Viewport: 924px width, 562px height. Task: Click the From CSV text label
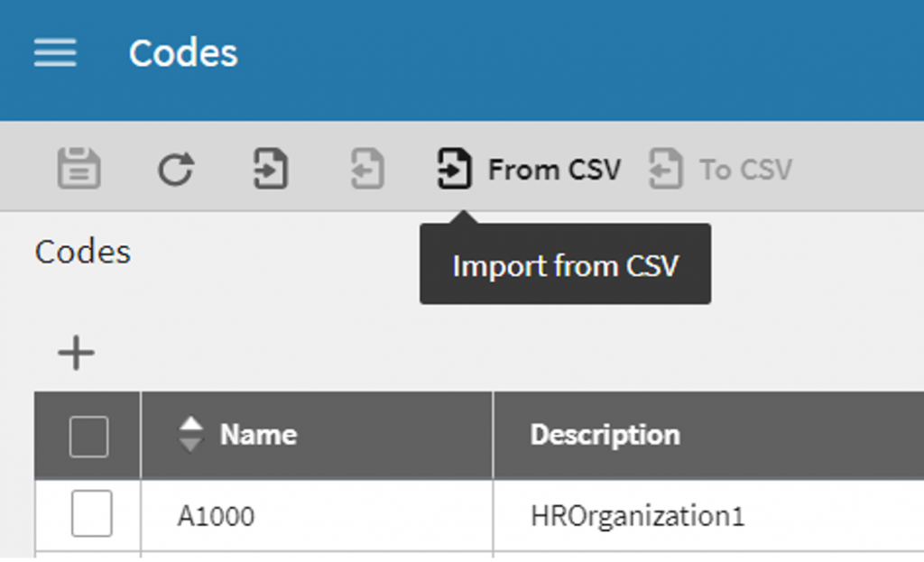[554, 170]
